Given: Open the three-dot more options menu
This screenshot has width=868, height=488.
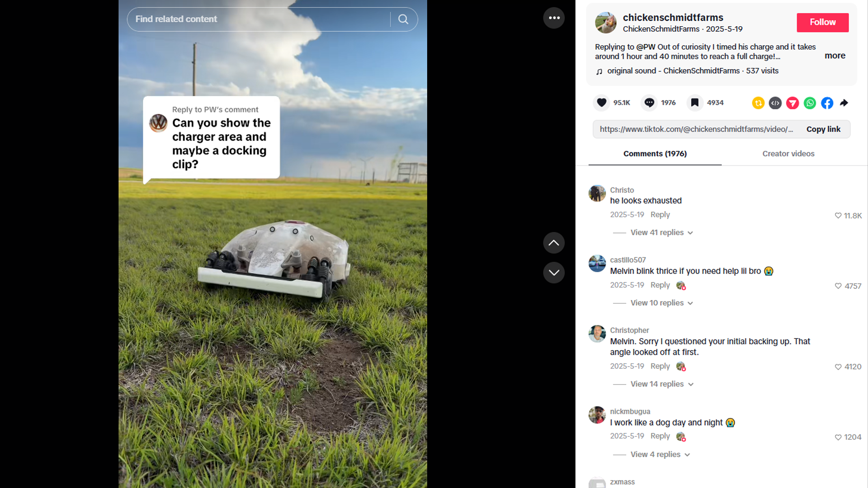Looking at the screenshot, I should (554, 18).
